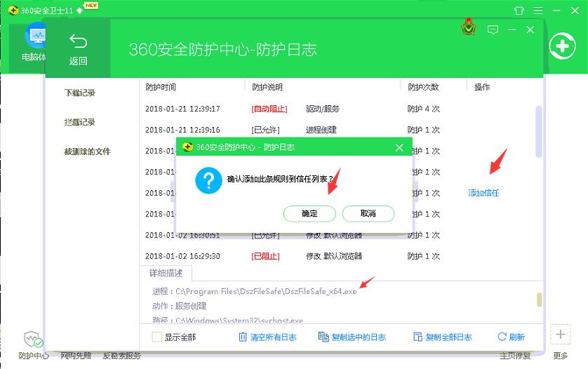The image size is (588, 369).
Task: Select the log row dated 2018-01-02 16:29:30
Action: [338, 256]
